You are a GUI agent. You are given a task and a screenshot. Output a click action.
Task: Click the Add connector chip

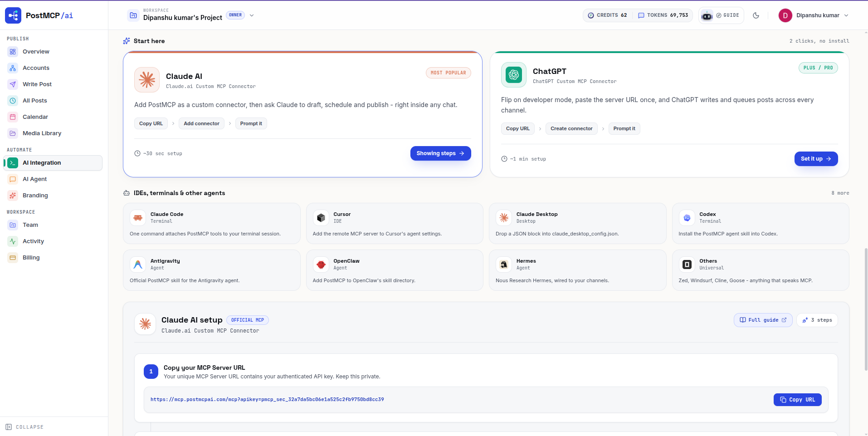coord(201,123)
